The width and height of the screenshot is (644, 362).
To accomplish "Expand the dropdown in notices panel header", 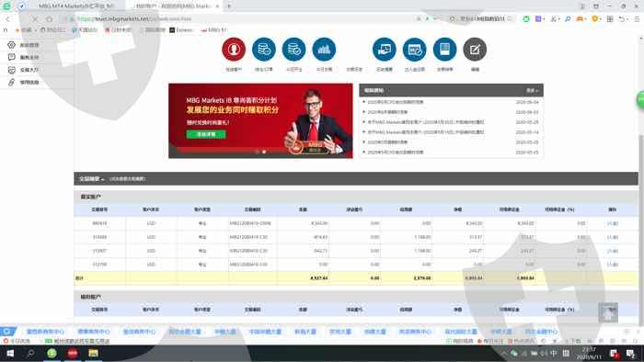I will tap(533, 90).
